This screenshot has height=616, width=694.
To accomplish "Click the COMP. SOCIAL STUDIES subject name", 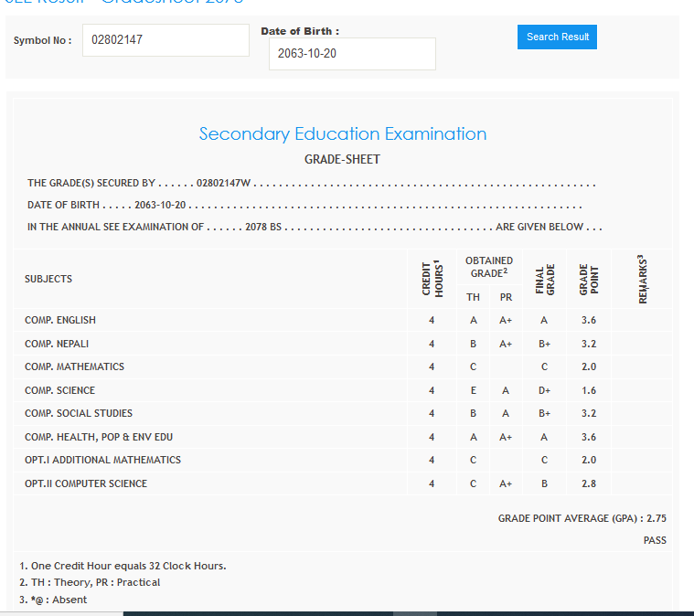I will [x=79, y=414].
